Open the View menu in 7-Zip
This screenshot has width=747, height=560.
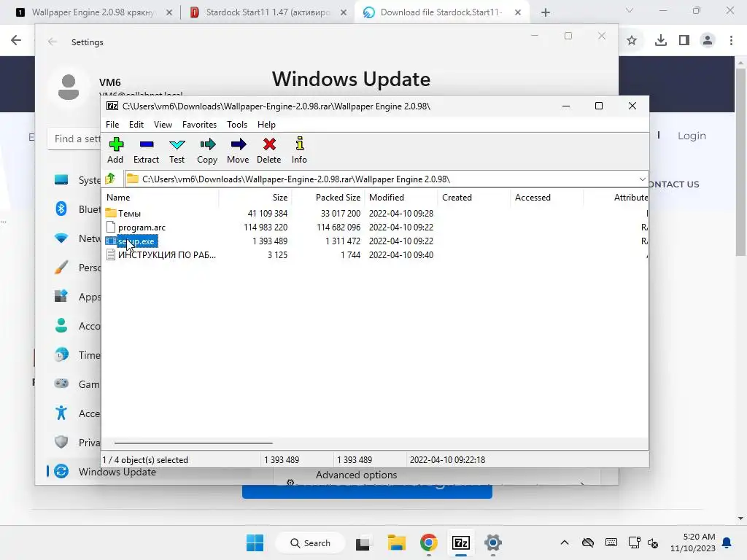[x=163, y=124]
